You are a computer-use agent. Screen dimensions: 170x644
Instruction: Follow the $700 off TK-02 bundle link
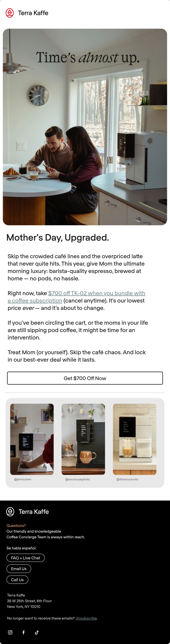click(76, 297)
